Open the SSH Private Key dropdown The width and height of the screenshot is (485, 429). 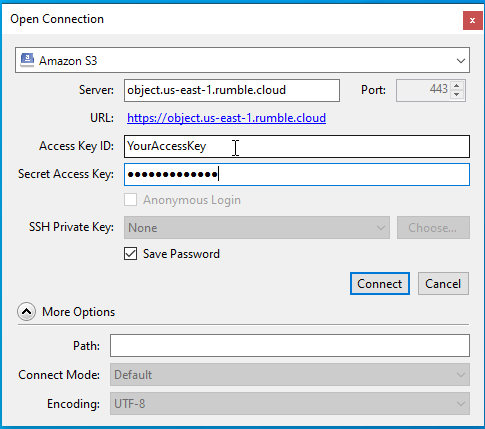click(x=257, y=228)
